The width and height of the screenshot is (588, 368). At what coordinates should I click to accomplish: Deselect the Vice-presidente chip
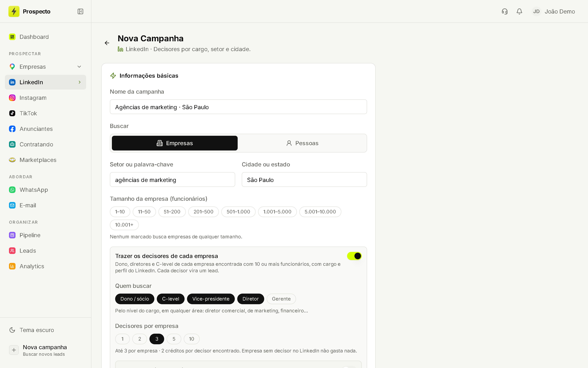pyautogui.click(x=211, y=299)
